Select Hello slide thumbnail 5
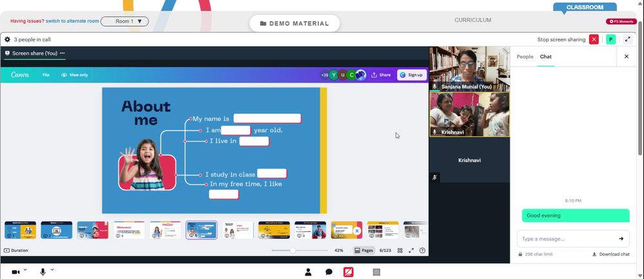644x279 pixels. coord(165,230)
